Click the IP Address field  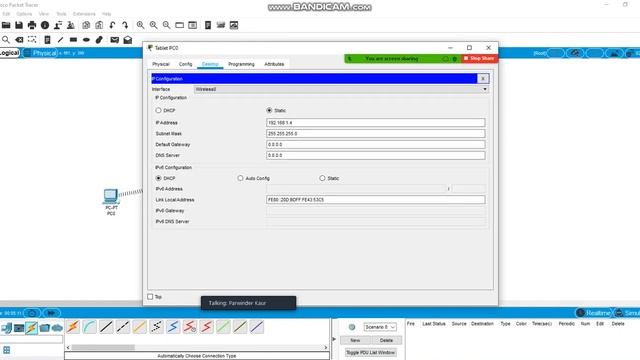[x=376, y=122]
